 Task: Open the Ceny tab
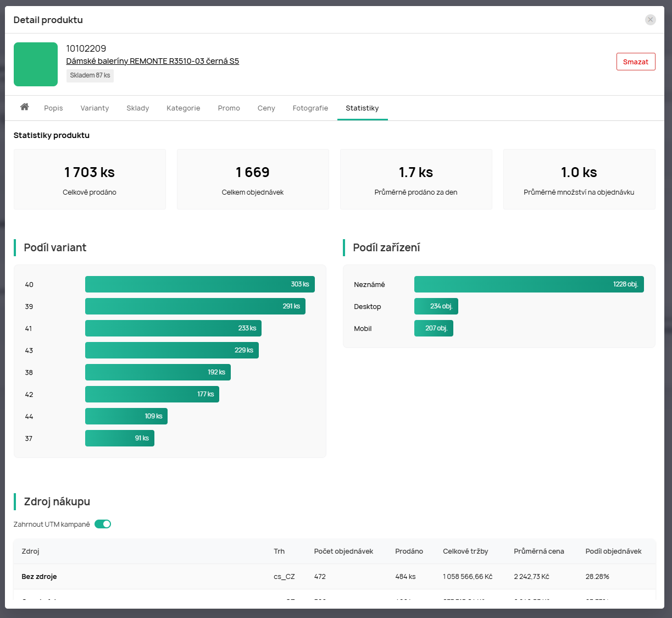pos(266,108)
